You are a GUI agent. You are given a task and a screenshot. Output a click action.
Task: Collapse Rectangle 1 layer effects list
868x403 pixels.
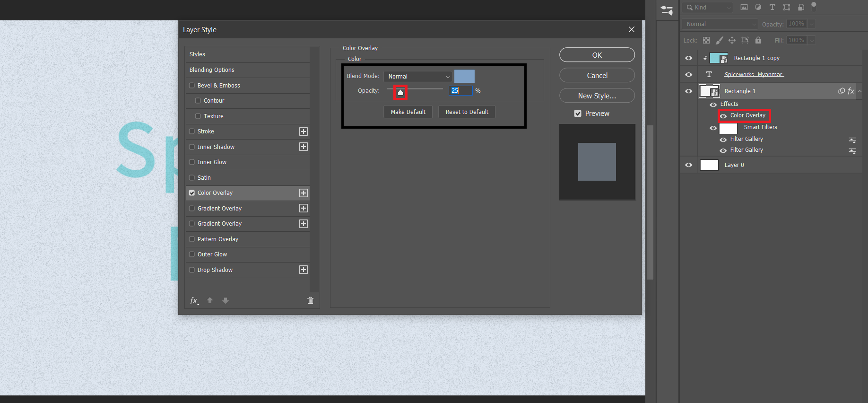pos(859,91)
